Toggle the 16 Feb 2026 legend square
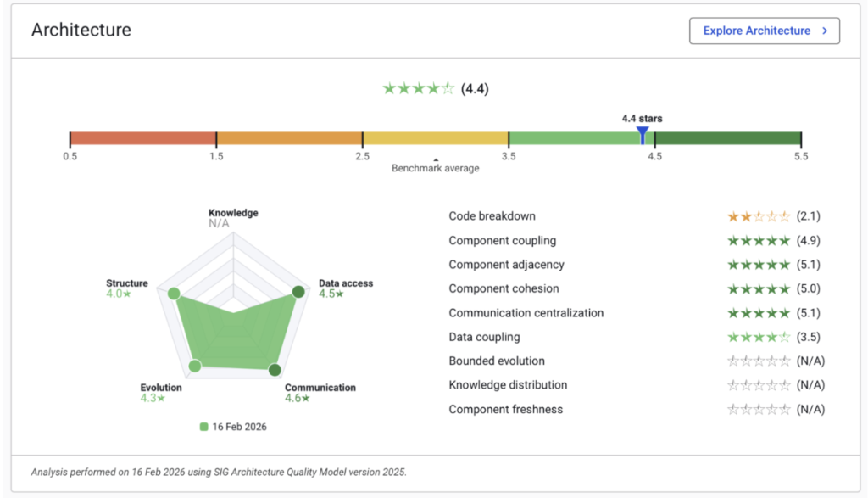Viewport: 868px width, 498px height. pos(203,427)
